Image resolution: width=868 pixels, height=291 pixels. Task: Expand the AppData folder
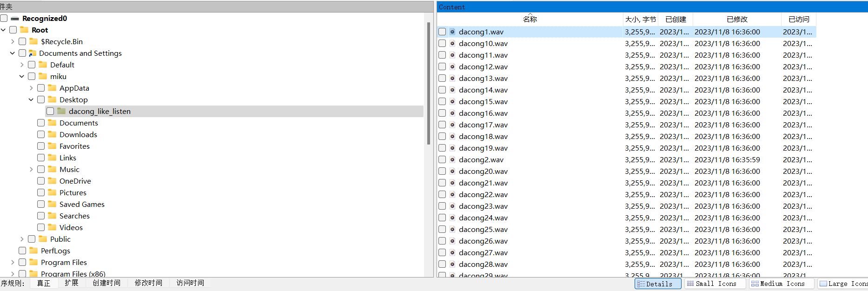[31, 88]
